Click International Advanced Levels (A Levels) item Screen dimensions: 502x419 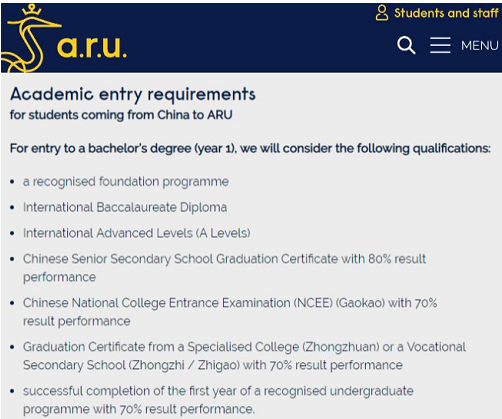tap(137, 233)
